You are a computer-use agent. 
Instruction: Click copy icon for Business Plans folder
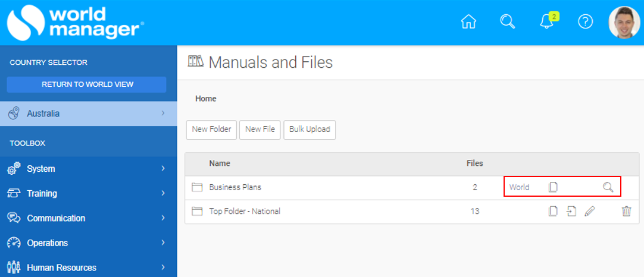click(553, 187)
